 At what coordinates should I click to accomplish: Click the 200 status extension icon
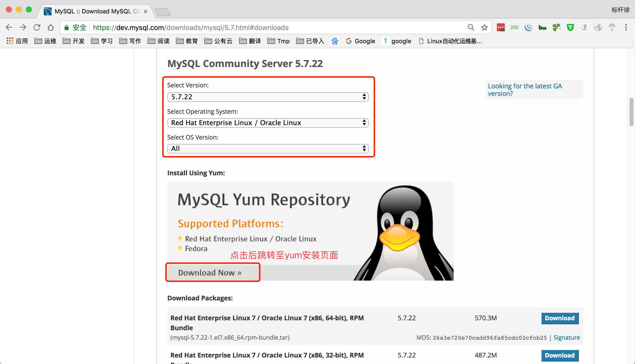tap(515, 27)
